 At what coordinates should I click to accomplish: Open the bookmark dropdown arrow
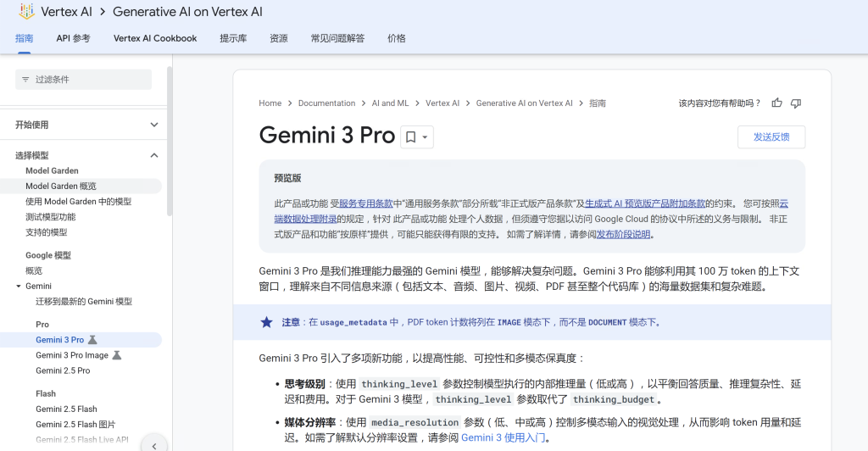tap(425, 137)
